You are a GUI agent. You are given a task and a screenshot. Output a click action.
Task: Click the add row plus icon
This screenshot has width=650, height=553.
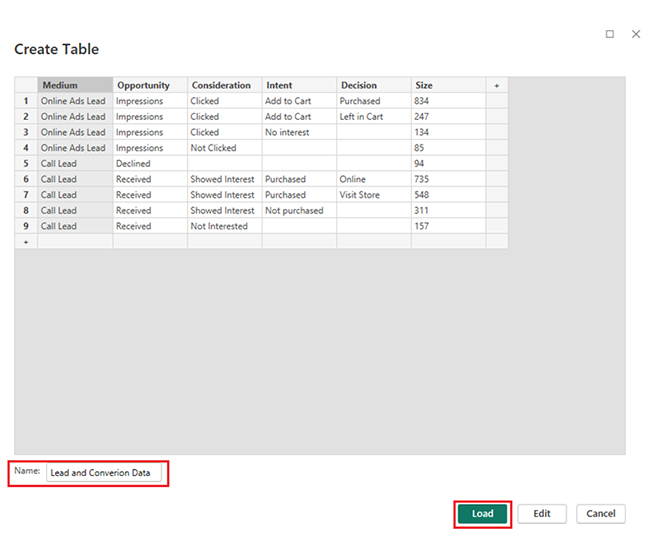coord(26,242)
